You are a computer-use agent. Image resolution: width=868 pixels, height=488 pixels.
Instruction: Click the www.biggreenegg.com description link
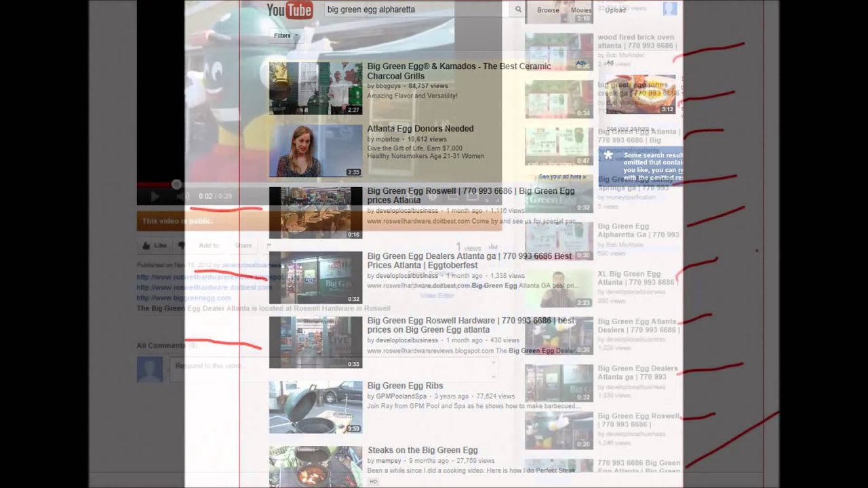point(184,298)
